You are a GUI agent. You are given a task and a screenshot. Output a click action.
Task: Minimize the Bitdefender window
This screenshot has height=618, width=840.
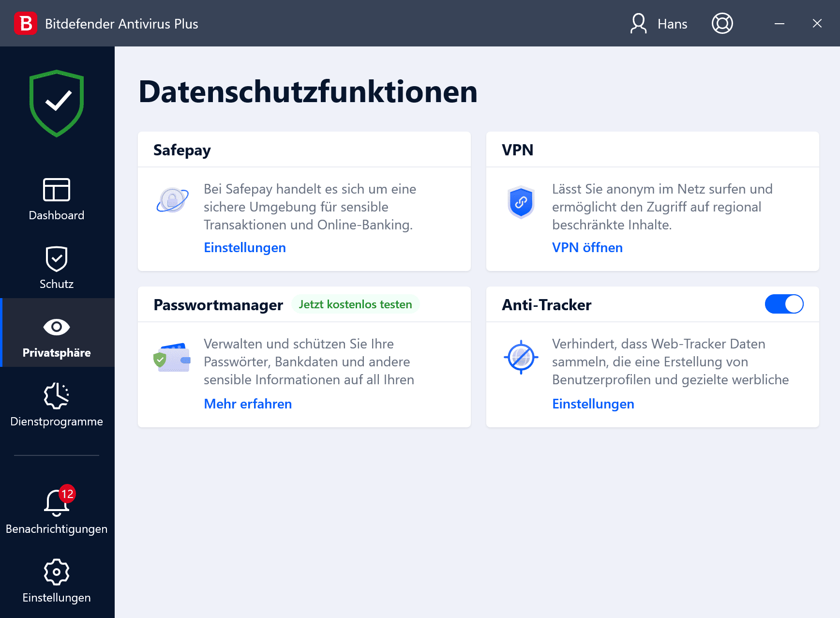[x=780, y=23]
